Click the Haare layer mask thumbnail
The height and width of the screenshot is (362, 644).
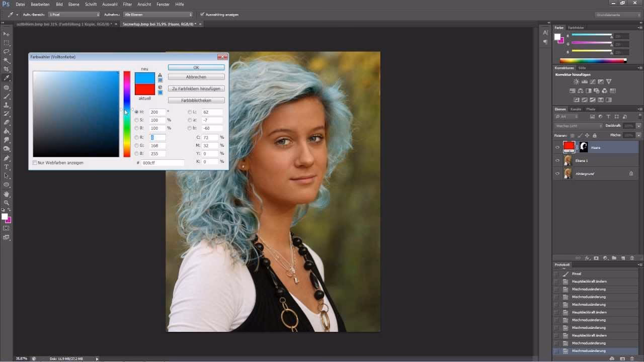click(583, 147)
